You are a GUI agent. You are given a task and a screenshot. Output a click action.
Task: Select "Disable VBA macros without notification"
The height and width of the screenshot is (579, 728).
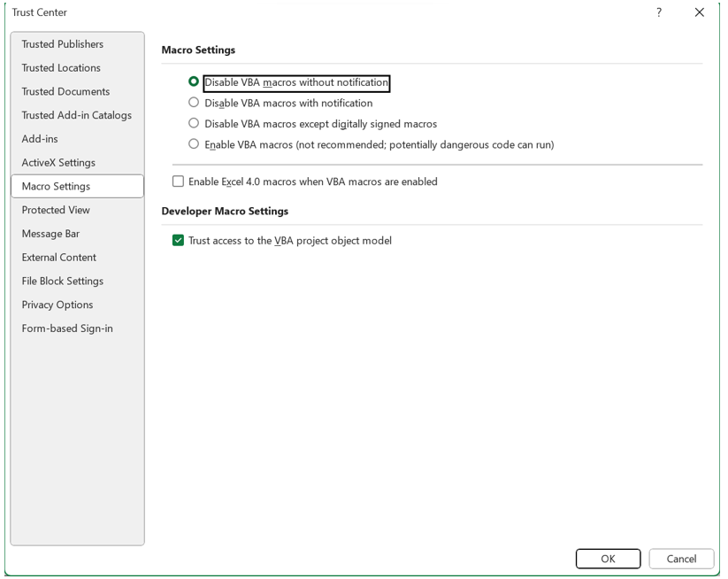pyautogui.click(x=194, y=81)
